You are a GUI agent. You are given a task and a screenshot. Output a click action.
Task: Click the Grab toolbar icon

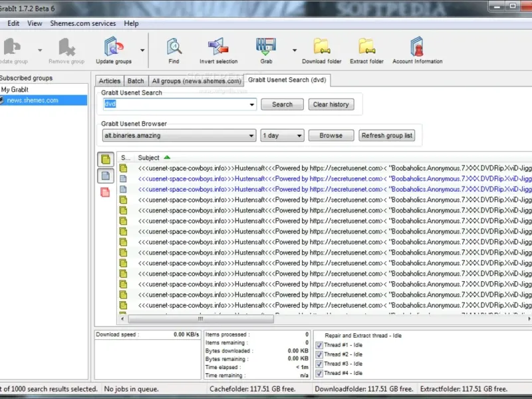266,47
